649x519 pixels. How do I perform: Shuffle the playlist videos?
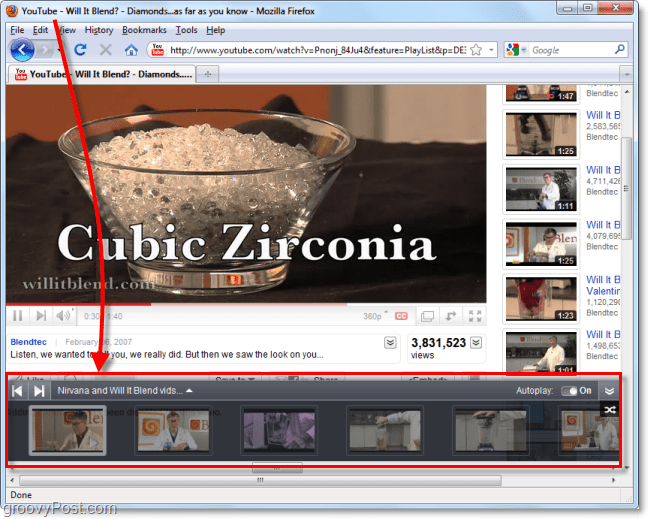point(610,410)
